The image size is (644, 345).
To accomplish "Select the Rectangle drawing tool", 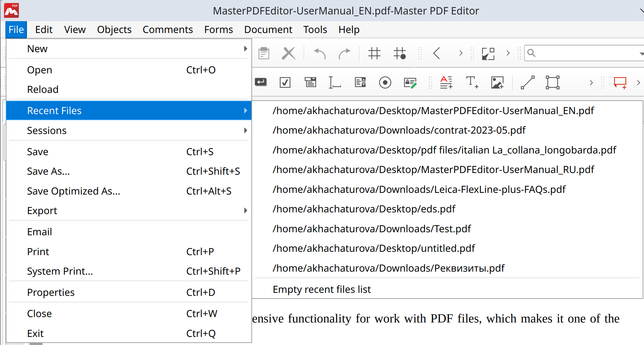I will [x=553, y=82].
